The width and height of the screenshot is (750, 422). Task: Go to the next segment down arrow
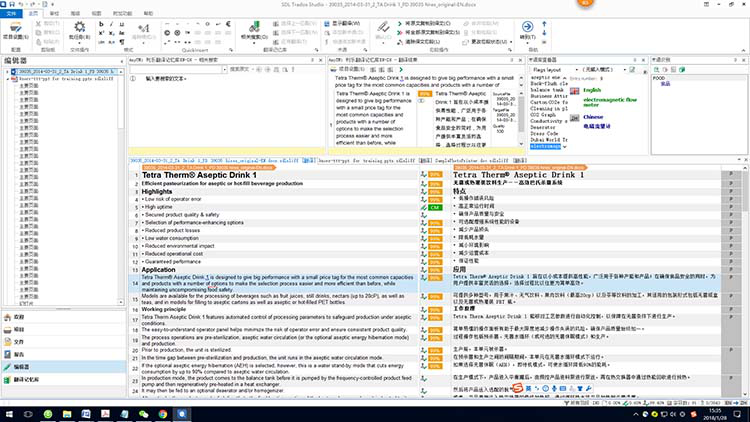point(544,33)
